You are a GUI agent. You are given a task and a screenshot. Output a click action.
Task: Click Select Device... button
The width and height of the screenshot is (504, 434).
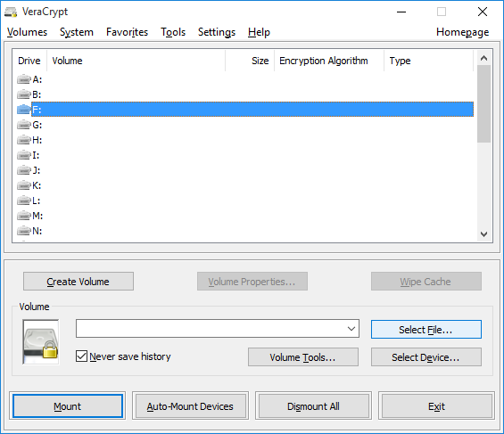[x=426, y=357]
